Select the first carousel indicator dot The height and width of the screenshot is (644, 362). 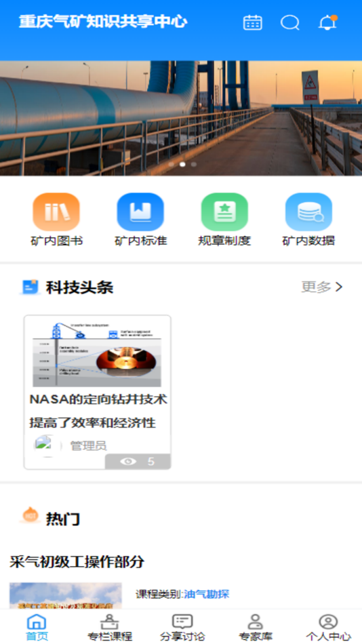[172, 164]
